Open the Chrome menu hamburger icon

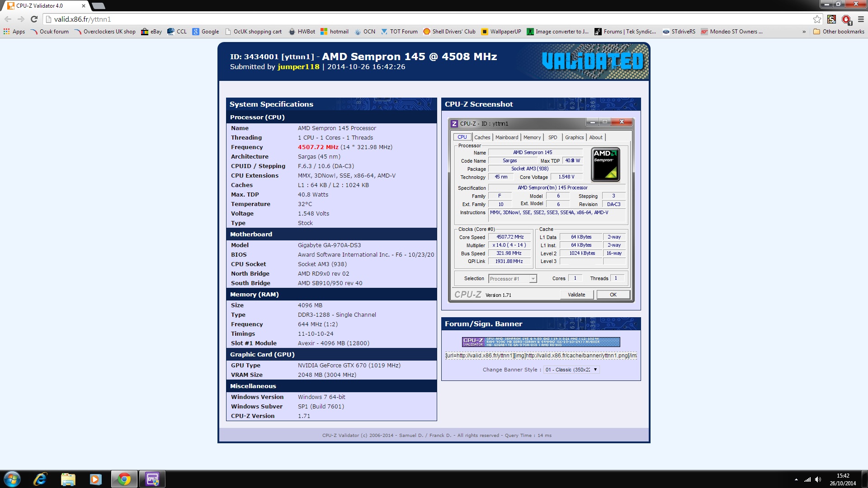pos(861,19)
